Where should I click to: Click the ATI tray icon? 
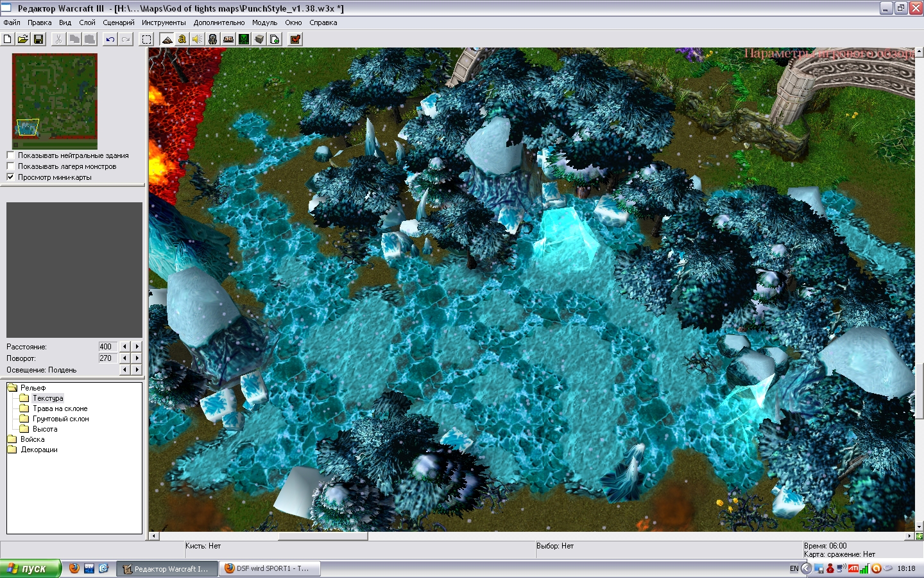853,568
